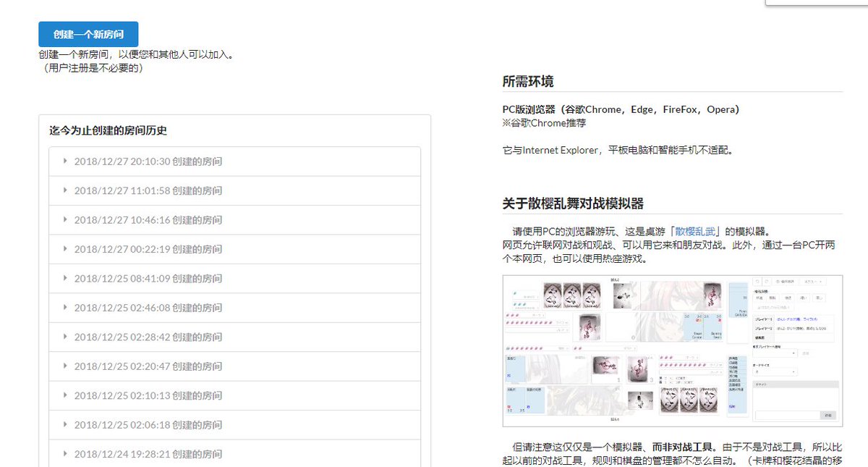Select the 创建一个新房间，以便您和其他人可以加入 description

[137, 55]
